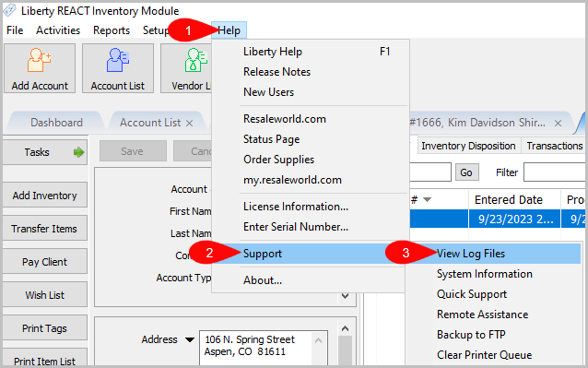The height and width of the screenshot is (368, 588).
Task: Open the File menu
Action: (x=15, y=30)
